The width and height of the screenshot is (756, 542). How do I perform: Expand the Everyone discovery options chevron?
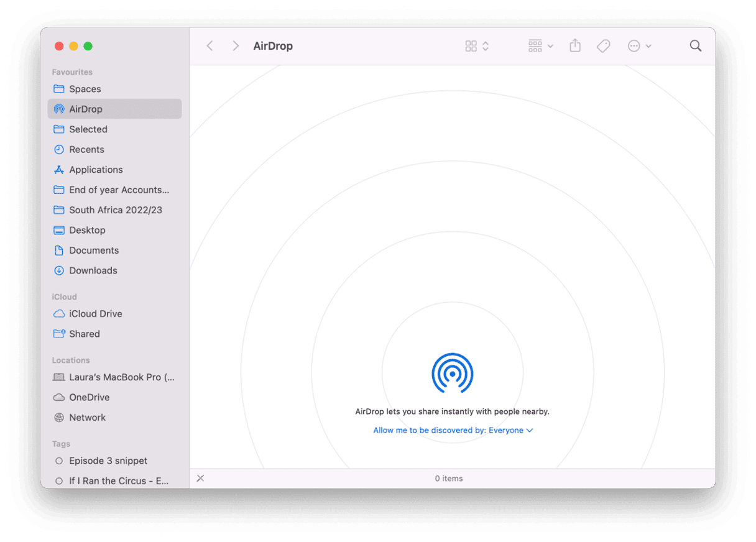click(x=530, y=429)
